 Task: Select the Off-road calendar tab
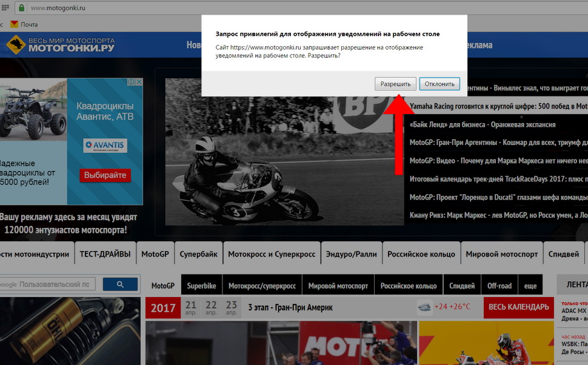pos(499,286)
